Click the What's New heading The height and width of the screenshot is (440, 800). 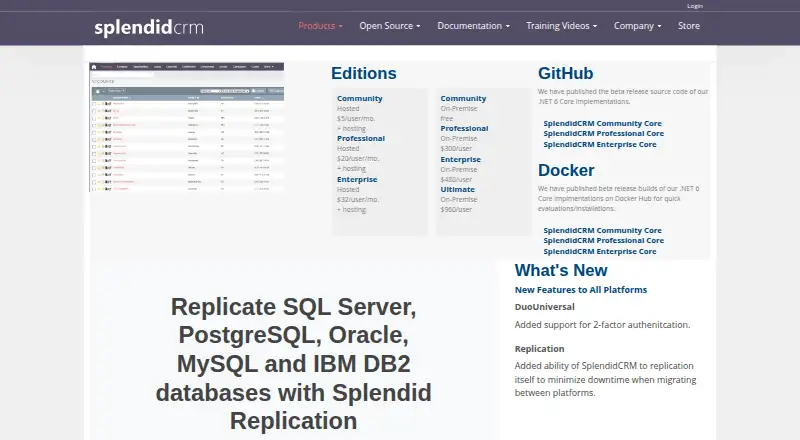tap(561, 271)
